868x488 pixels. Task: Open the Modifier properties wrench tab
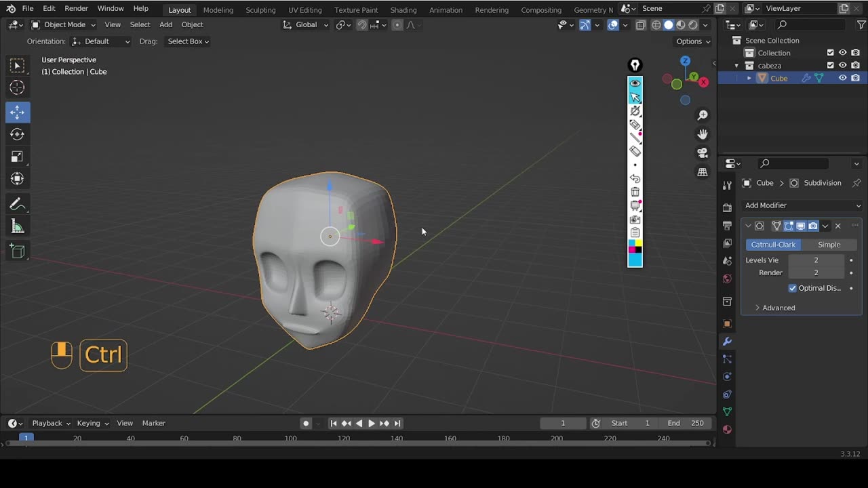pyautogui.click(x=727, y=342)
